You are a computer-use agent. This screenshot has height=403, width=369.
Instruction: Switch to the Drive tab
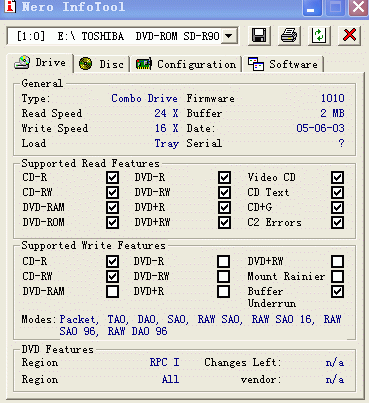[x=40, y=62]
